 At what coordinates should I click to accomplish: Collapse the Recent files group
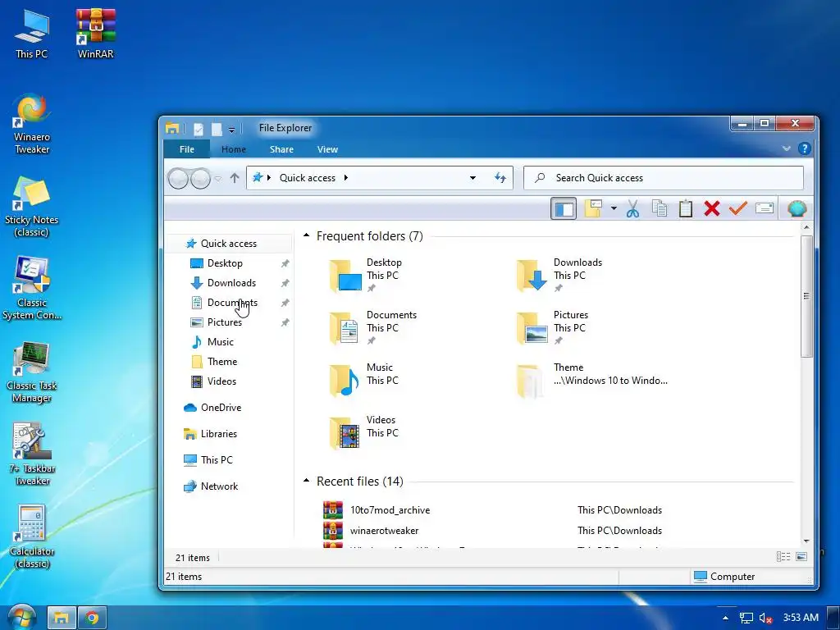tap(307, 481)
